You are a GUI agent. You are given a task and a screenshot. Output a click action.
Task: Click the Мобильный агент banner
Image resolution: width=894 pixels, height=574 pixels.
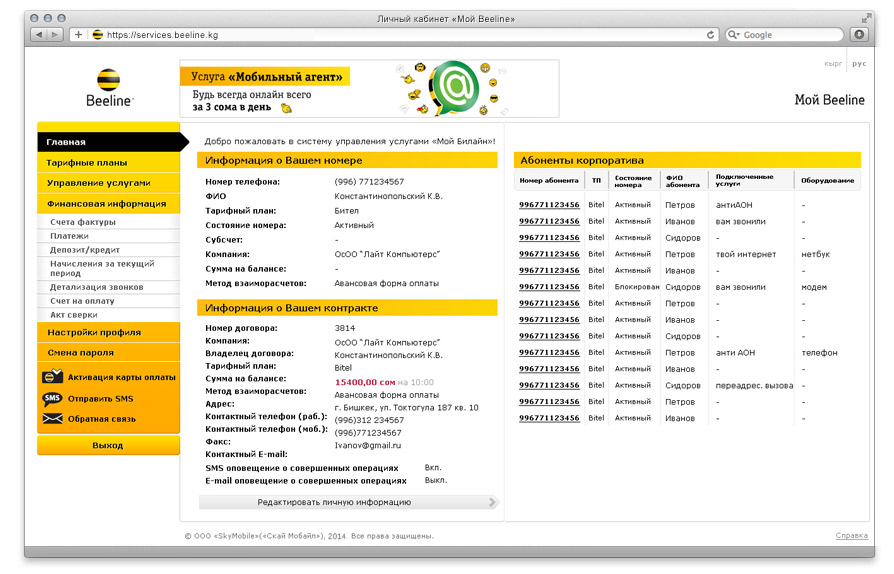pyautogui.click(x=369, y=88)
